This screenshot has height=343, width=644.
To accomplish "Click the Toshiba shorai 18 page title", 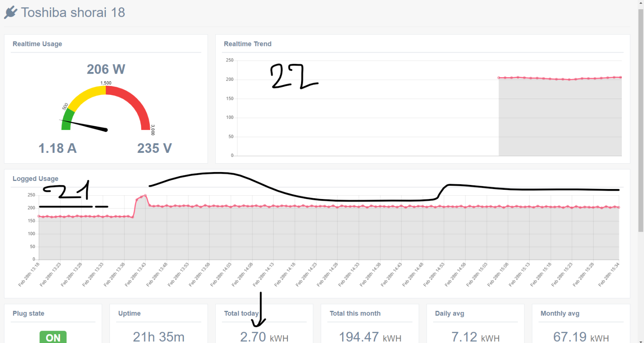I will 73,12.
